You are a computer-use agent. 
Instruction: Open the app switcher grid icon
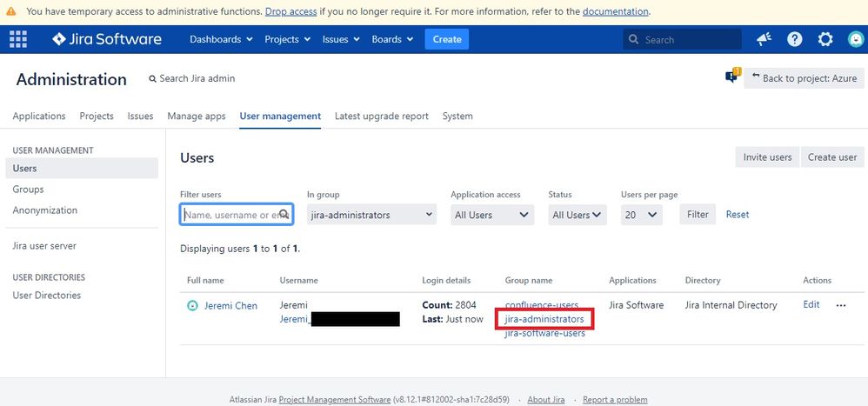(x=18, y=39)
